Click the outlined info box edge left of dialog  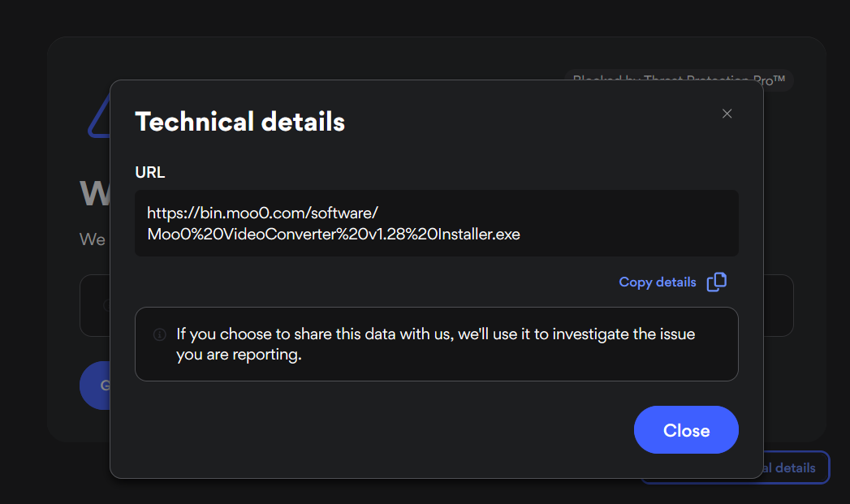(x=95, y=306)
